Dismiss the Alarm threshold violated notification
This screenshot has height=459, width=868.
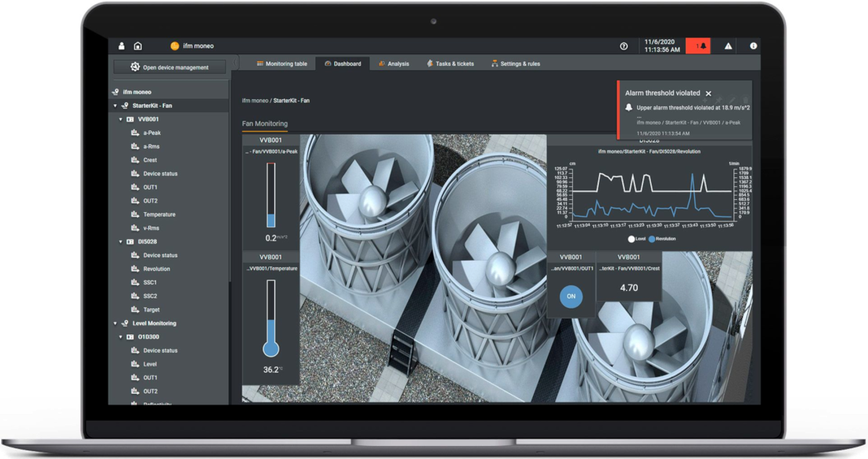coord(708,92)
